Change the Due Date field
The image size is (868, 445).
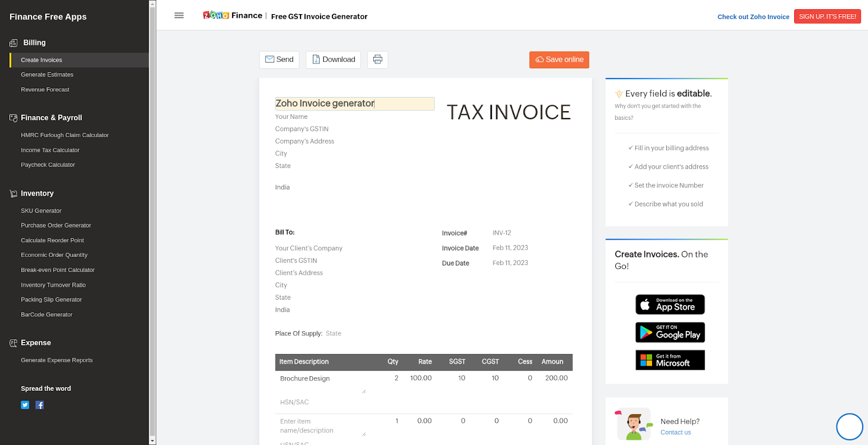tap(510, 263)
